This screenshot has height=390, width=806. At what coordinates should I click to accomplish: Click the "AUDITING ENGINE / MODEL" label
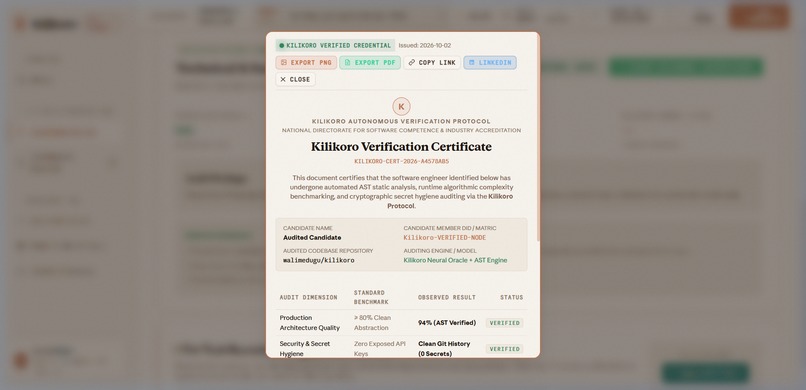click(439, 251)
